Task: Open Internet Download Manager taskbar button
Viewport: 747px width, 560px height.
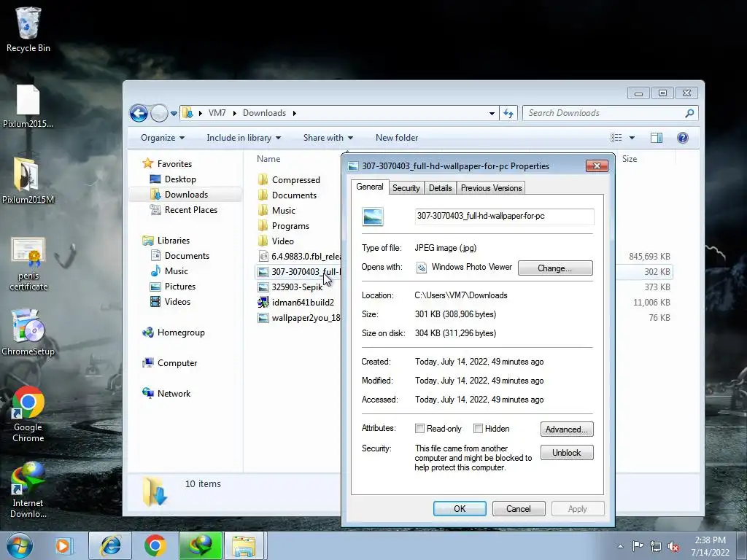Action: [x=200, y=545]
